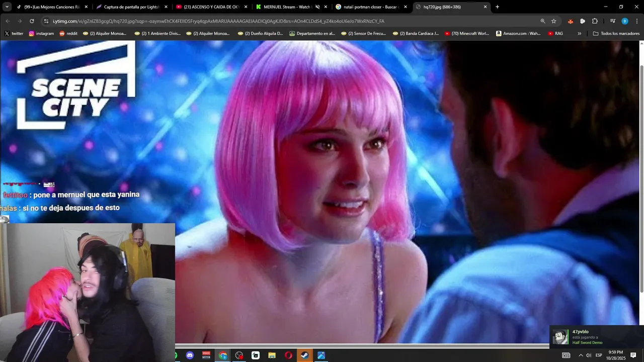Open the volume control in tray

click(589, 355)
